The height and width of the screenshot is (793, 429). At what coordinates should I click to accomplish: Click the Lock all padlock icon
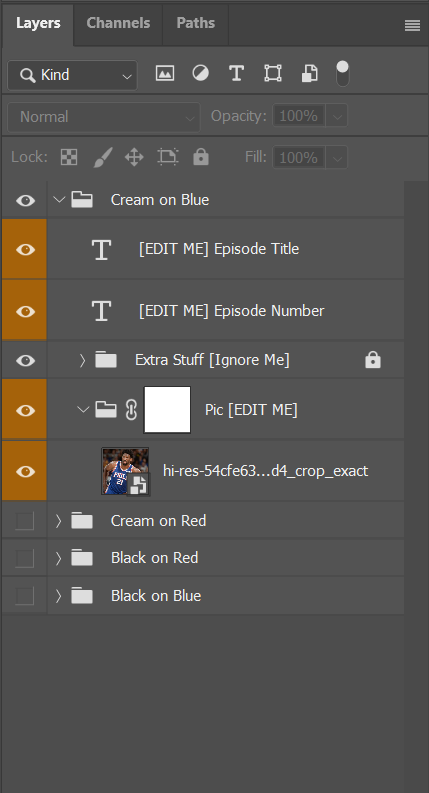pyautogui.click(x=201, y=157)
